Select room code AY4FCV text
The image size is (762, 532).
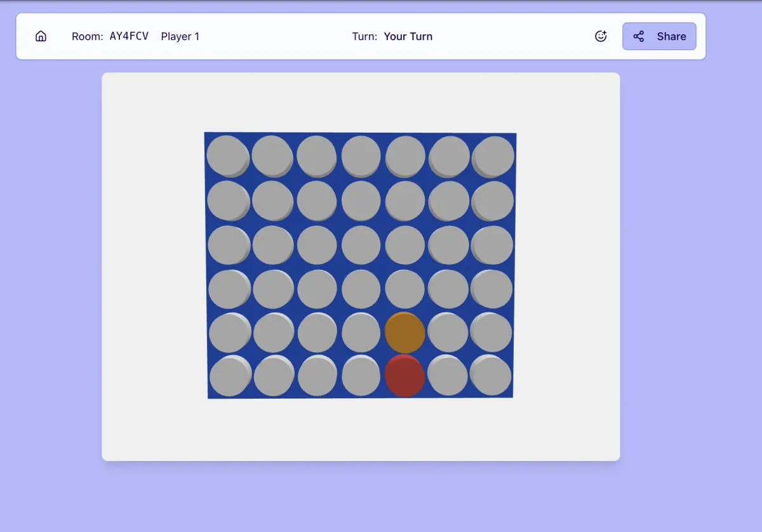(129, 36)
